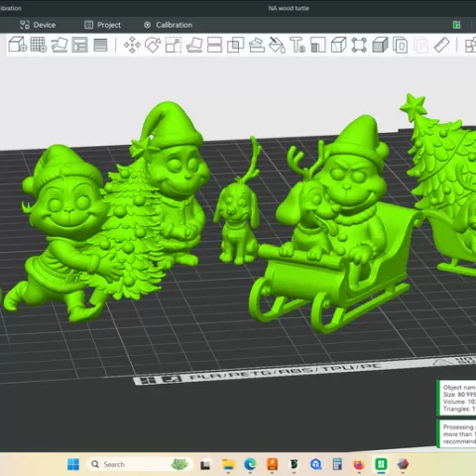Click the Assembly view puzzle icon
The image size is (476, 476).
point(471,46)
